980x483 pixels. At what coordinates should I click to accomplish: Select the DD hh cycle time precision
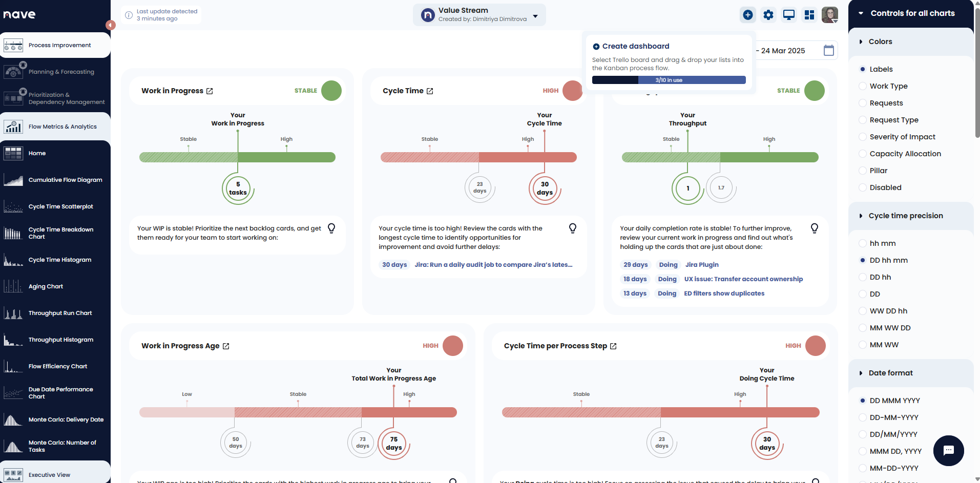(862, 277)
